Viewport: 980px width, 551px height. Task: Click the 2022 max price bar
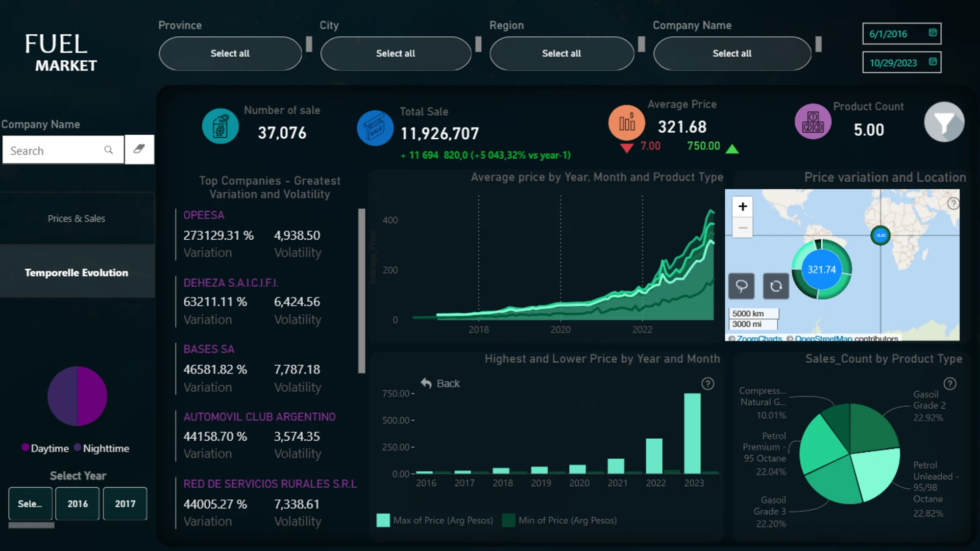tap(654, 456)
